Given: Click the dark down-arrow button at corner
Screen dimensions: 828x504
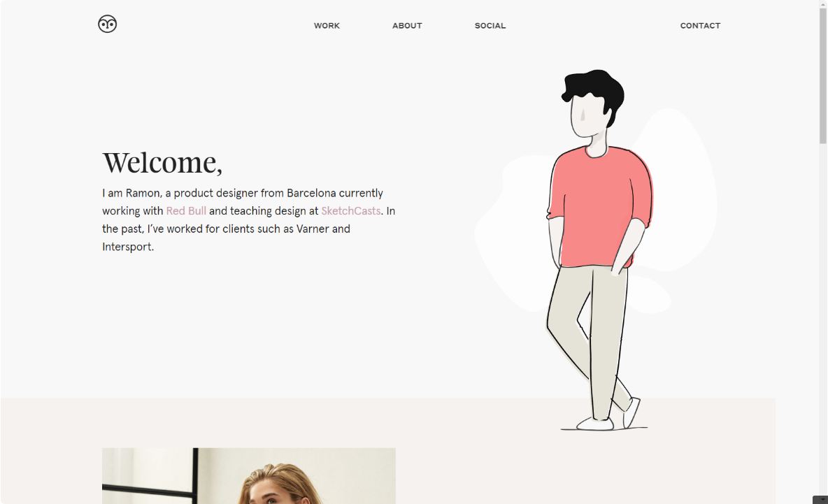Looking at the screenshot, I should point(820,500).
